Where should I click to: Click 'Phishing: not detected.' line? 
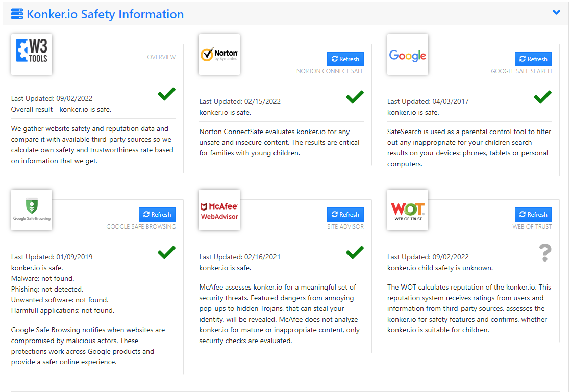tap(47, 289)
